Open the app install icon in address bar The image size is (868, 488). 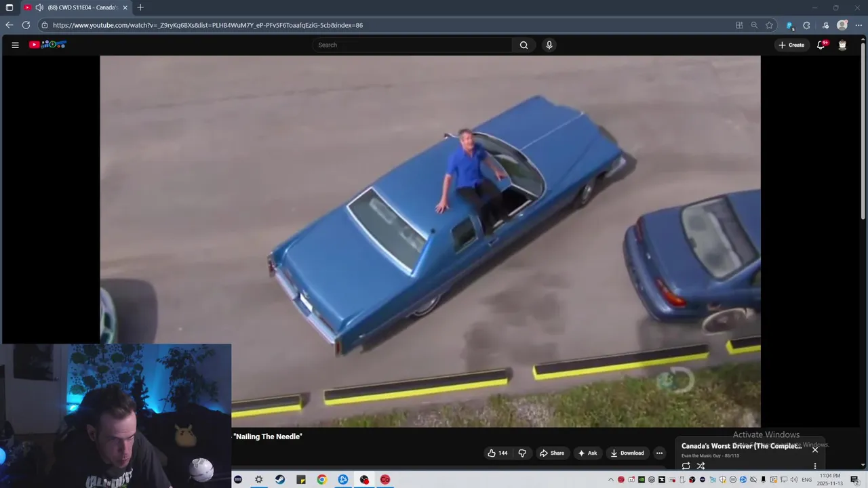tap(739, 25)
